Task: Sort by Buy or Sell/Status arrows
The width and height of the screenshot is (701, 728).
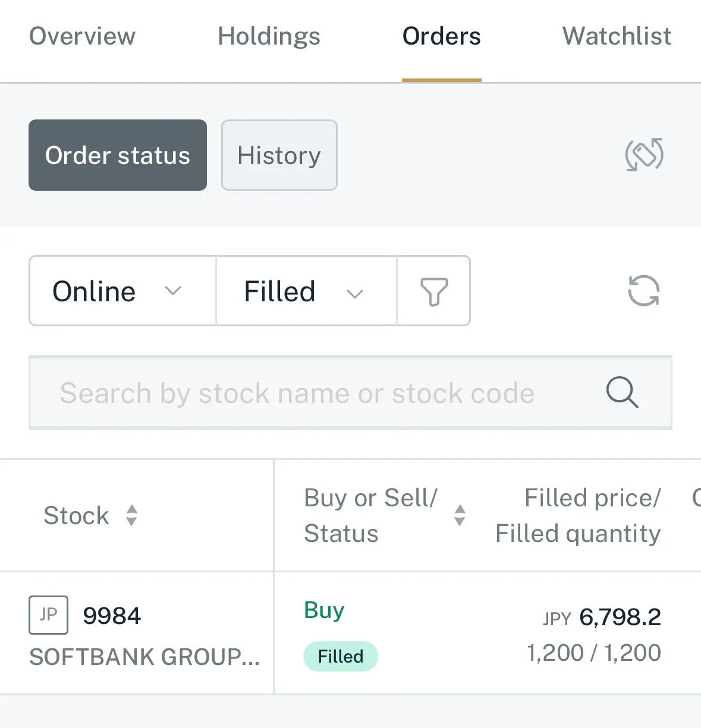Action: point(460,515)
